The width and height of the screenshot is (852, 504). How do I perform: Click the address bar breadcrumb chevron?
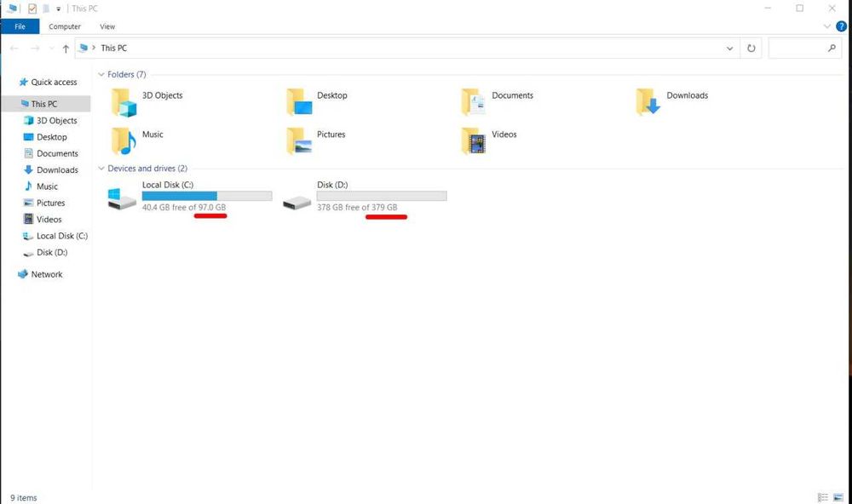pyautogui.click(x=94, y=48)
